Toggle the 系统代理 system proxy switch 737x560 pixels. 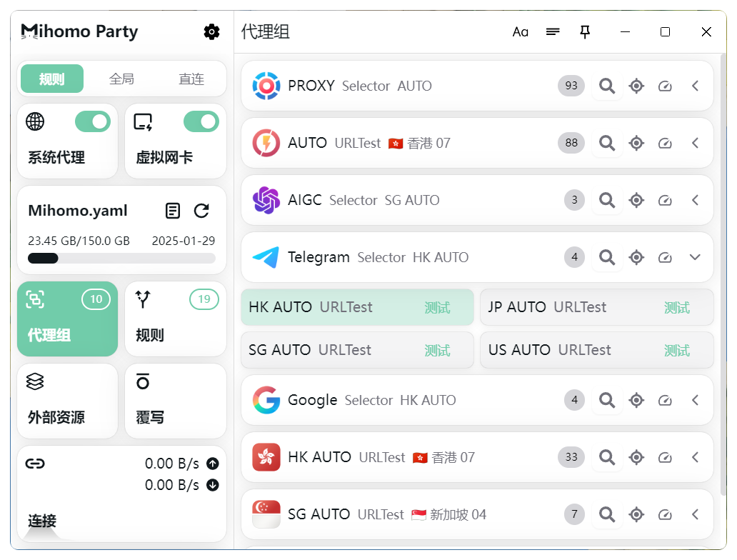click(x=93, y=121)
